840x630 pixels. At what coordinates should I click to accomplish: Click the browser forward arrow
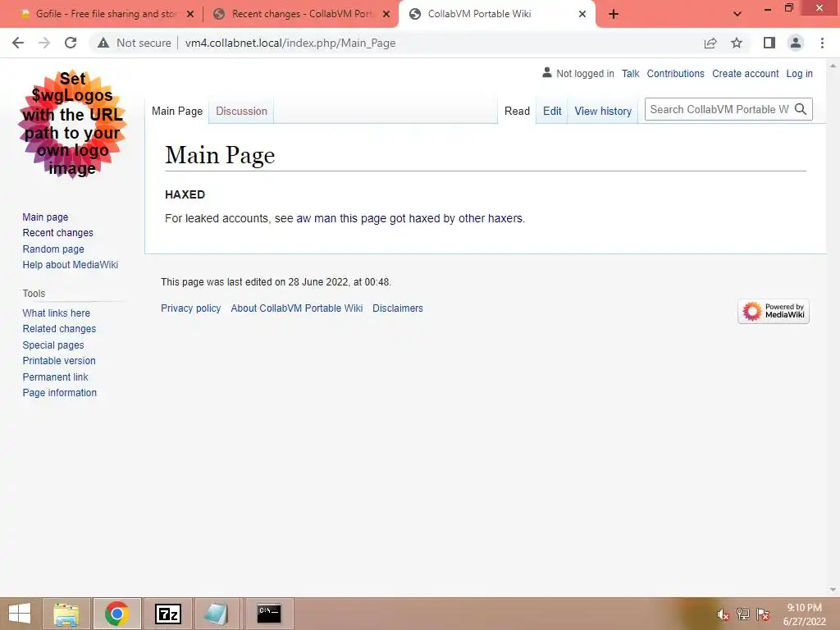[44, 43]
